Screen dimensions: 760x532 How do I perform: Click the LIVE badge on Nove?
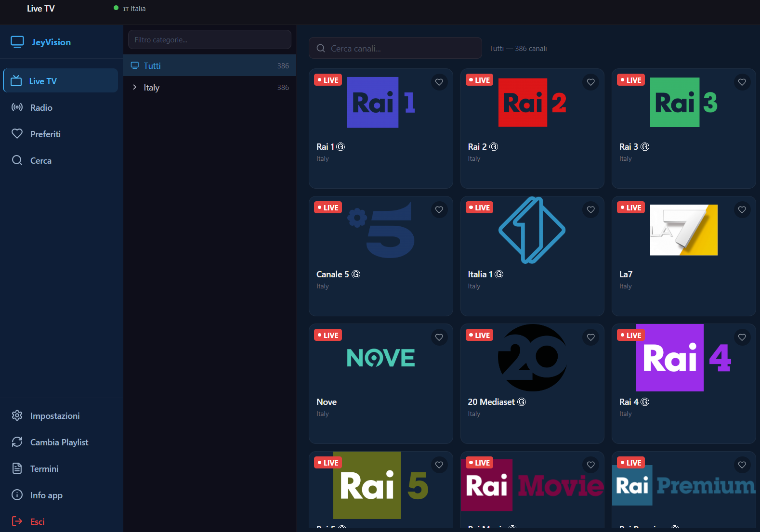point(328,335)
